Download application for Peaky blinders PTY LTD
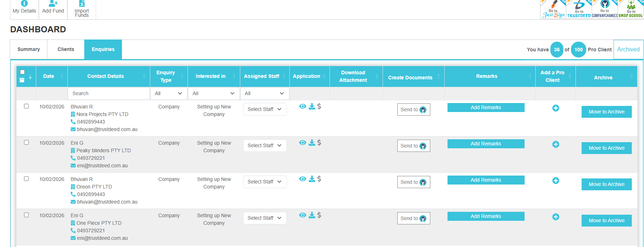 click(x=312, y=143)
